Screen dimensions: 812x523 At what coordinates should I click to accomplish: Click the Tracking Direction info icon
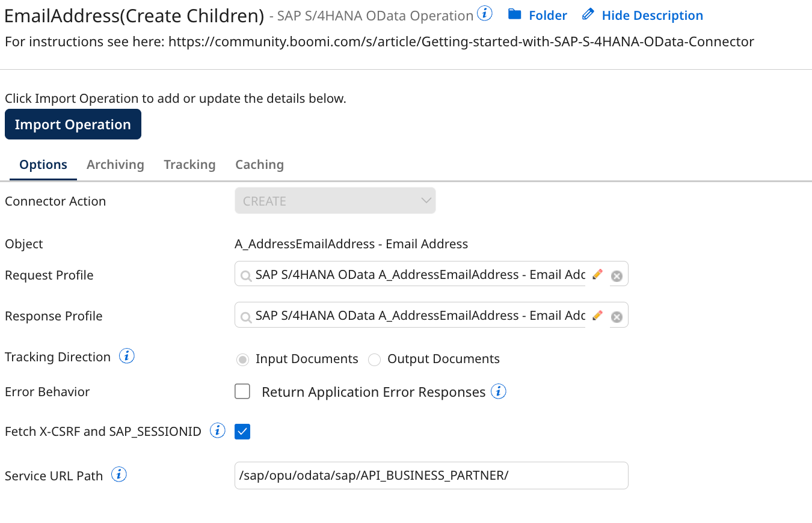pyautogui.click(x=126, y=356)
